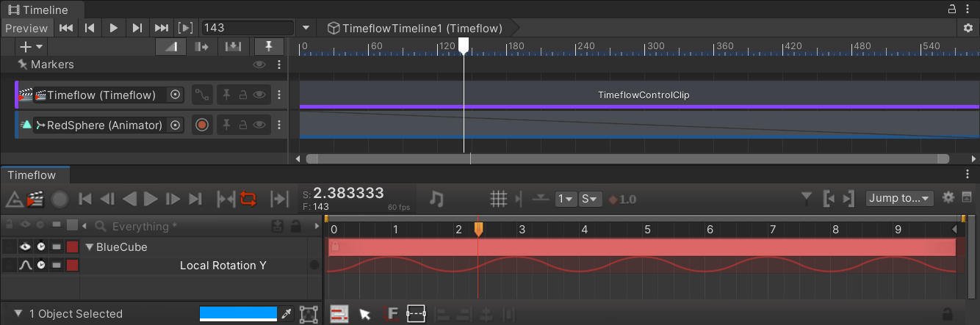The height and width of the screenshot is (325, 980).
Task: Click the Preview button
Action: pyautogui.click(x=26, y=28)
